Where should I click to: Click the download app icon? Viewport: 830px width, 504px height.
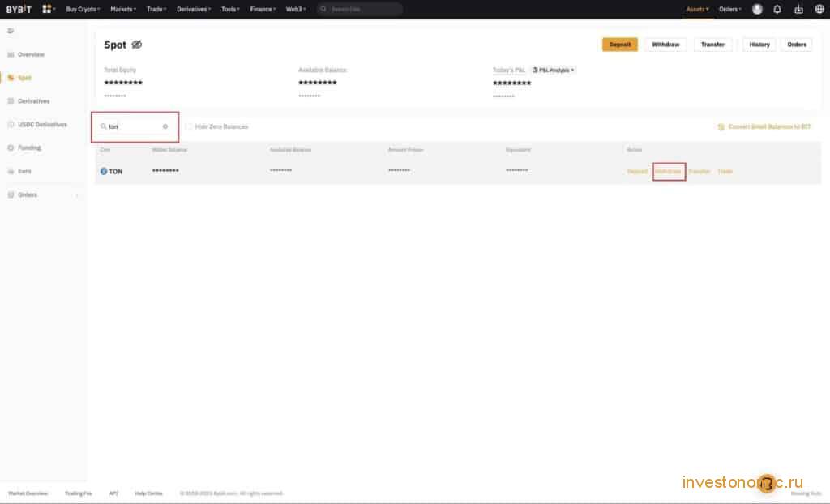[x=798, y=9]
